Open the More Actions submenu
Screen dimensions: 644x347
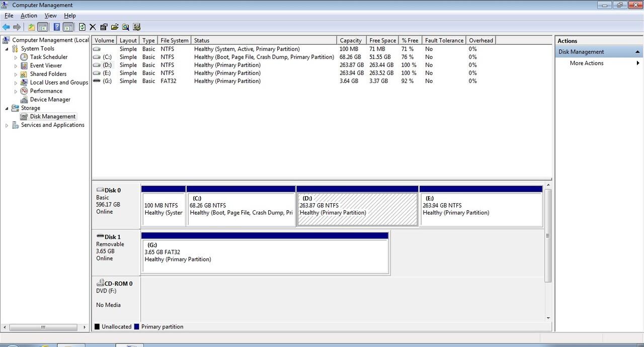(x=599, y=63)
